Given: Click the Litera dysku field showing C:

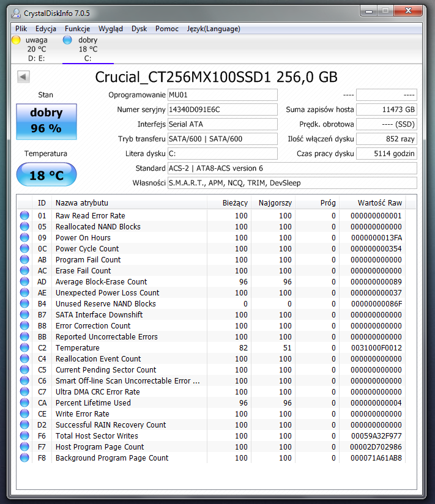Looking at the screenshot, I should (223, 154).
